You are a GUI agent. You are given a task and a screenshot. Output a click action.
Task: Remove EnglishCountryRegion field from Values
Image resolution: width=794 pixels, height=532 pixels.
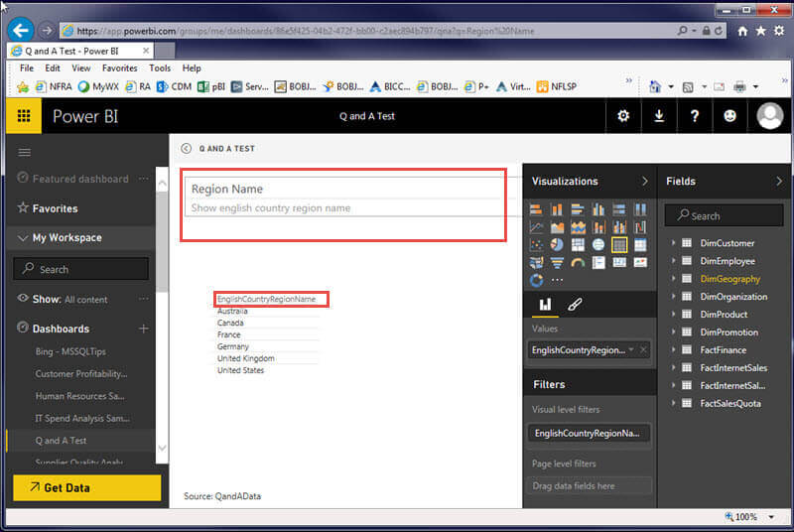click(x=643, y=349)
